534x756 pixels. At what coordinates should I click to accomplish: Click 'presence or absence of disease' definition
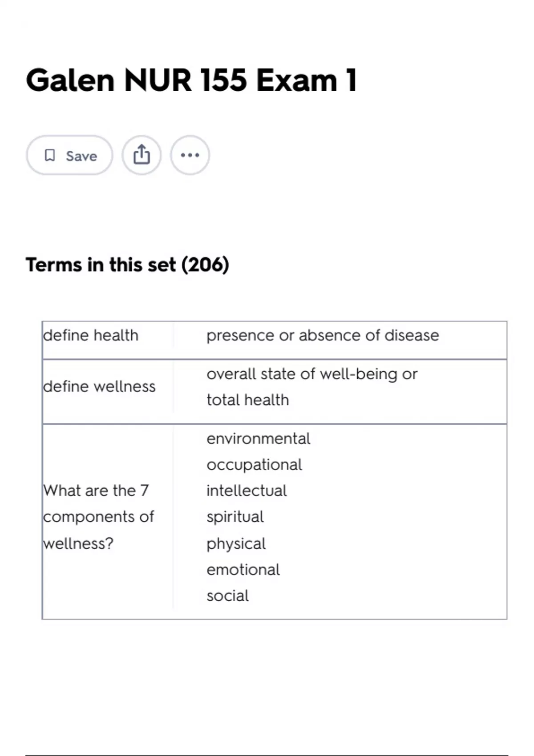coord(323,335)
